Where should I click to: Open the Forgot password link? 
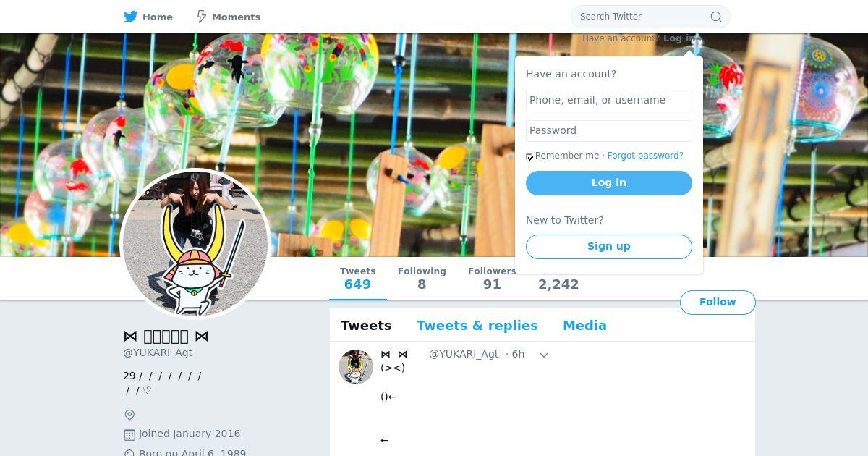tap(645, 156)
